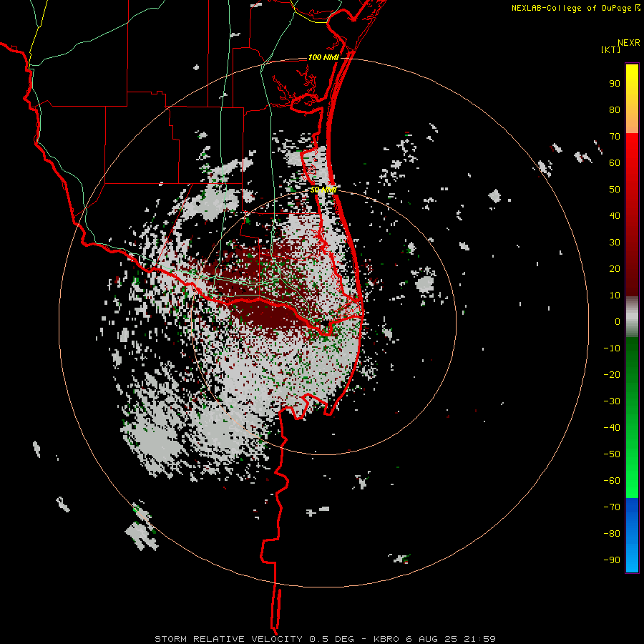644x644 pixels.
Task: Click the bright green band near the -50 value
Action: pyautogui.click(x=632, y=454)
